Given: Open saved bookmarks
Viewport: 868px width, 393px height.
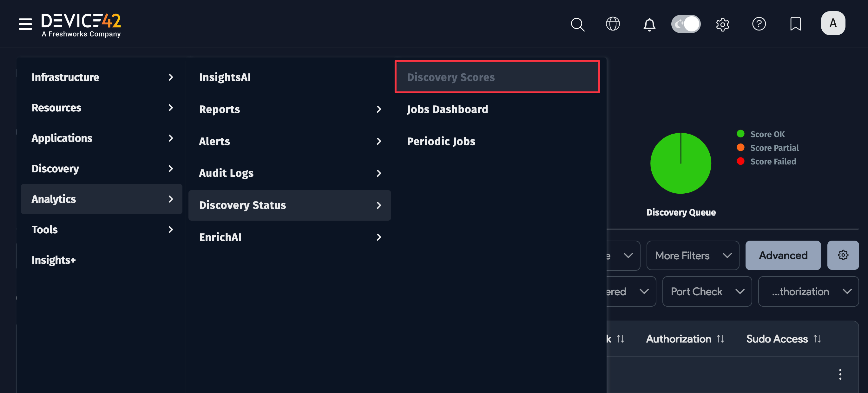Looking at the screenshot, I should click(x=795, y=24).
